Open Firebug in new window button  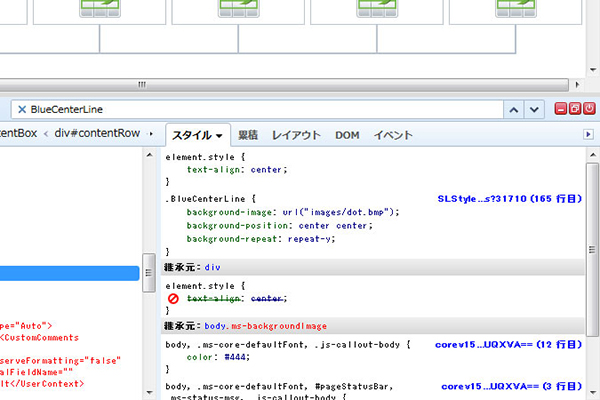point(575,109)
